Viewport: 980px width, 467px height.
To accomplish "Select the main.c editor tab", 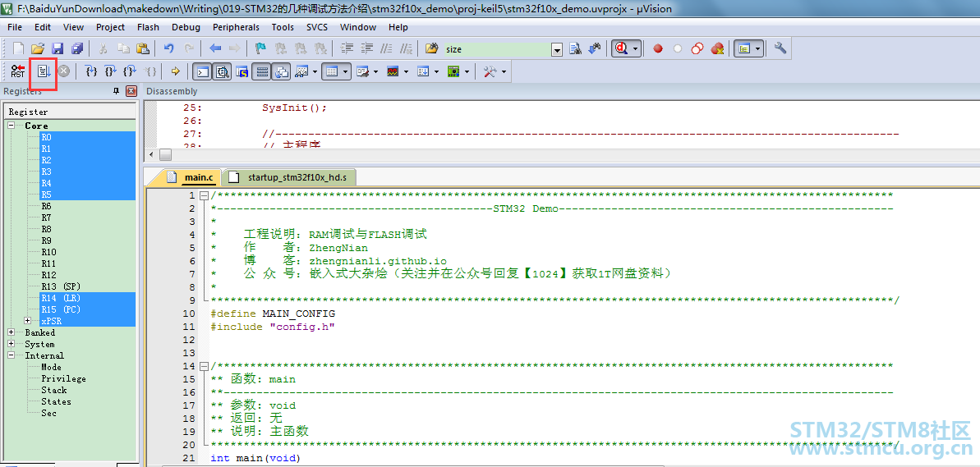I will 191,178.
